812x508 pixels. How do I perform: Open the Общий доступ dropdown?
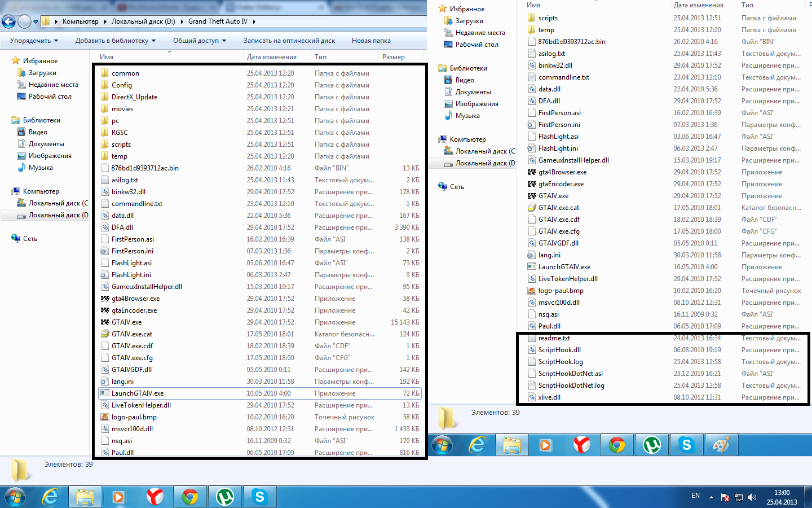[200, 41]
